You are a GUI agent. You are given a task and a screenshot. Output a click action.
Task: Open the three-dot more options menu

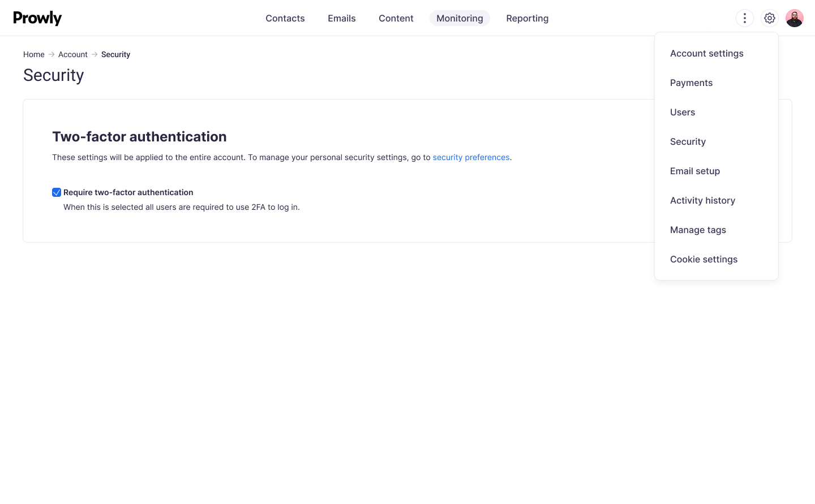(x=744, y=18)
